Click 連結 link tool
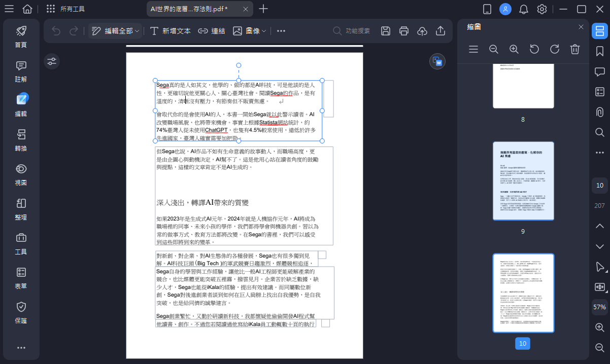Image resolution: width=610 pixels, height=364 pixels. click(x=212, y=31)
